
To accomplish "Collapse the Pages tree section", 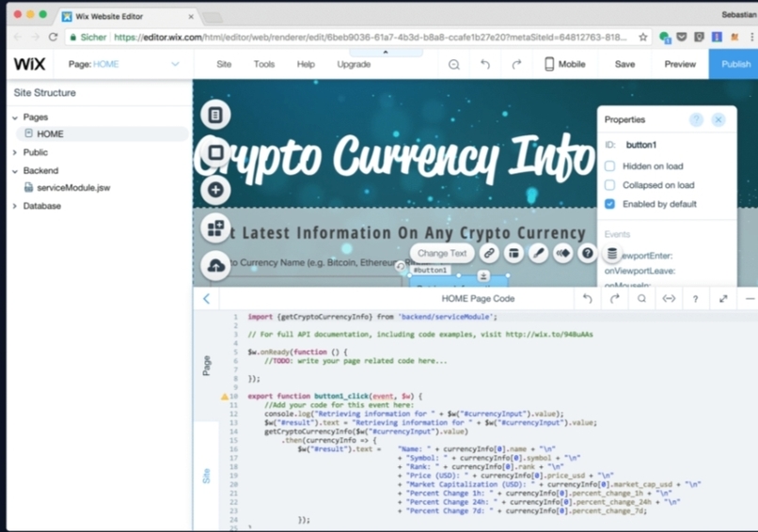I will (x=15, y=117).
